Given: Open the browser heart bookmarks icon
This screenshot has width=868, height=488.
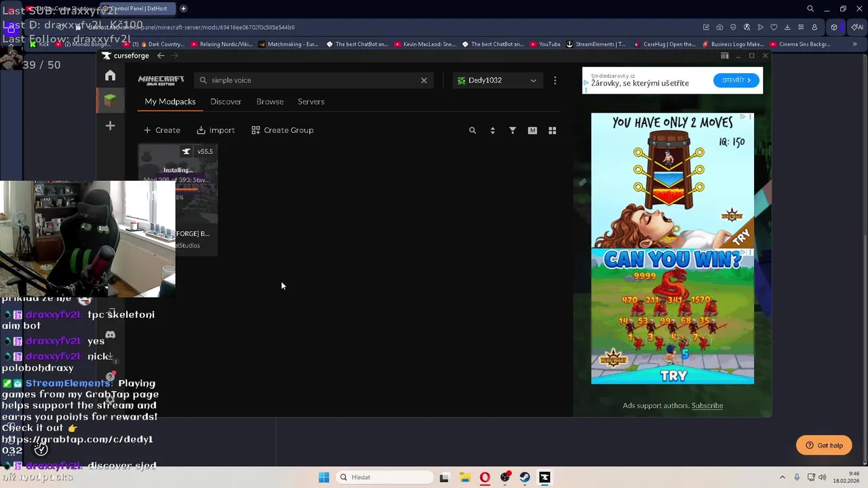Looking at the screenshot, I should click(x=774, y=27).
